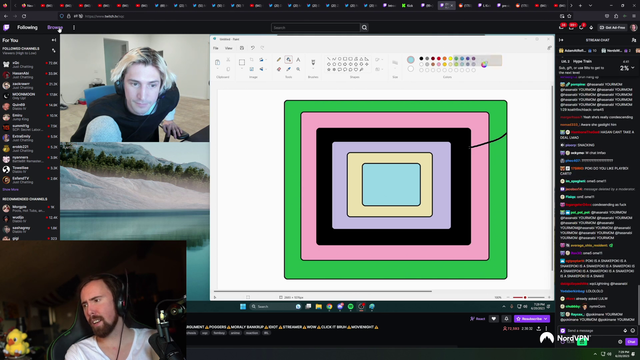
Task: Click the Chrome icon in streamed taskbar
Action: pos(329,307)
